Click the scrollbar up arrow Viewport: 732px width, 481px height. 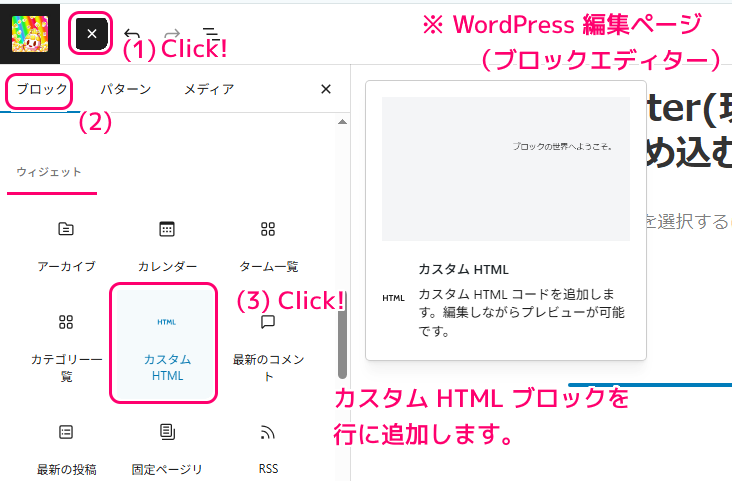coord(342,122)
